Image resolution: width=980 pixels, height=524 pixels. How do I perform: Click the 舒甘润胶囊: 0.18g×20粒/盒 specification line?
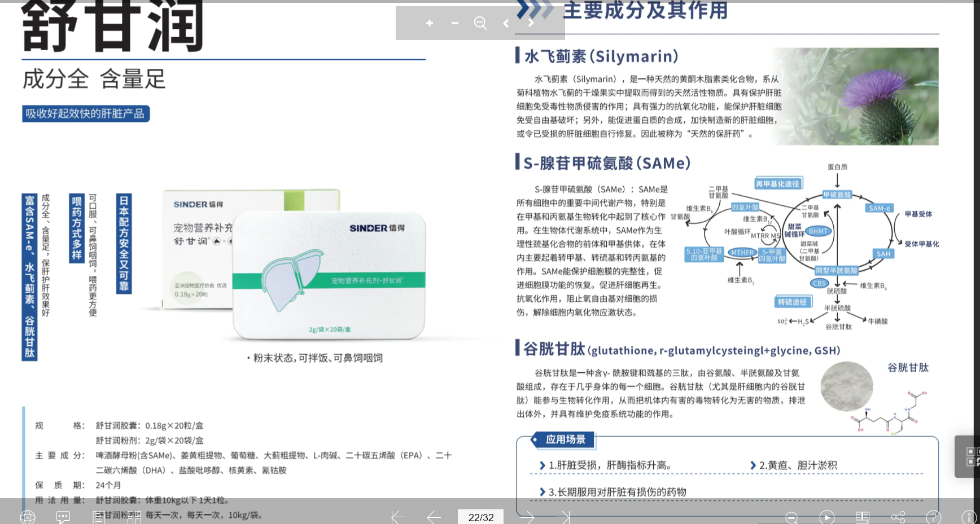[149, 426]
